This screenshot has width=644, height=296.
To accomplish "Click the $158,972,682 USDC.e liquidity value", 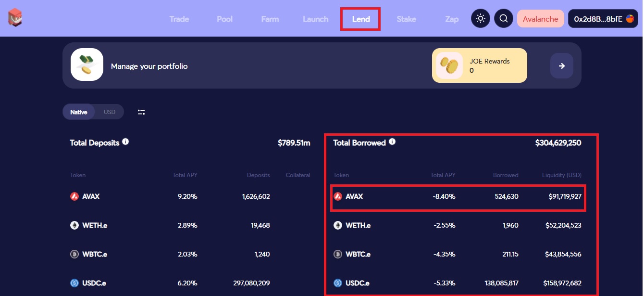I will [563, 283].
